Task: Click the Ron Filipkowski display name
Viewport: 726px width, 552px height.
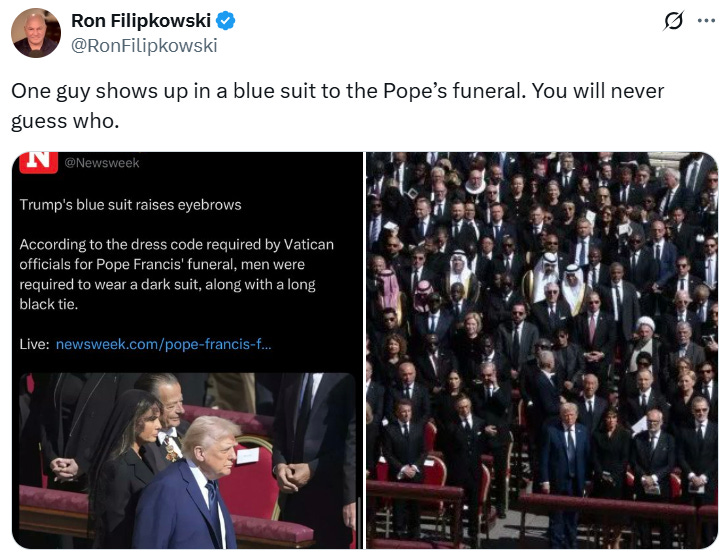Action: pyautogui.click(x=141, y=21)
